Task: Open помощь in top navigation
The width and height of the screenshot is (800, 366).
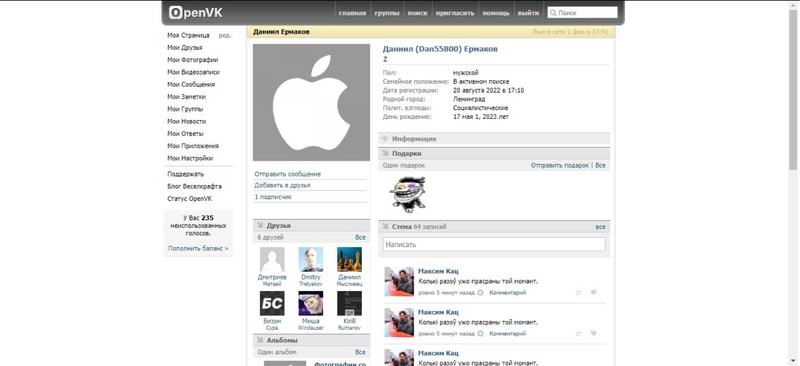Action: [496, 13]
